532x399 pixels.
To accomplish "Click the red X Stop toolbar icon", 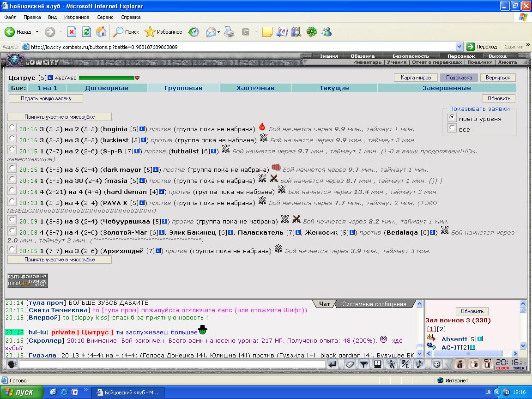I will 72,32.
